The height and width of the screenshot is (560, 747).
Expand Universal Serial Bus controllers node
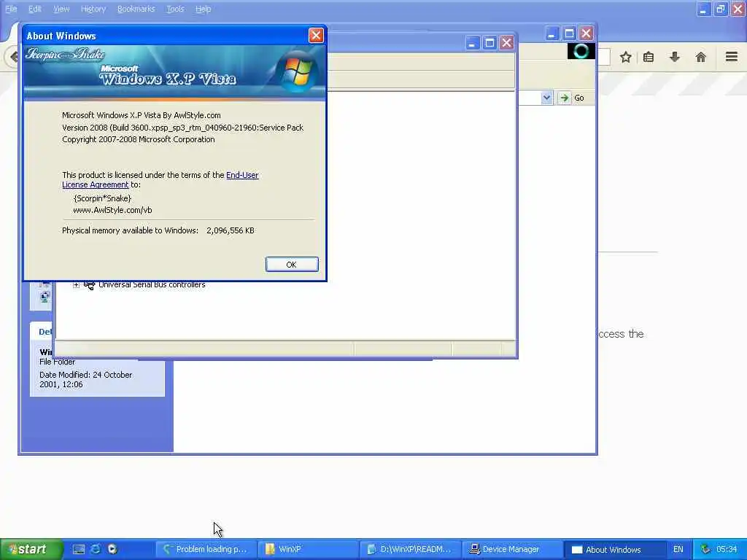76,285
